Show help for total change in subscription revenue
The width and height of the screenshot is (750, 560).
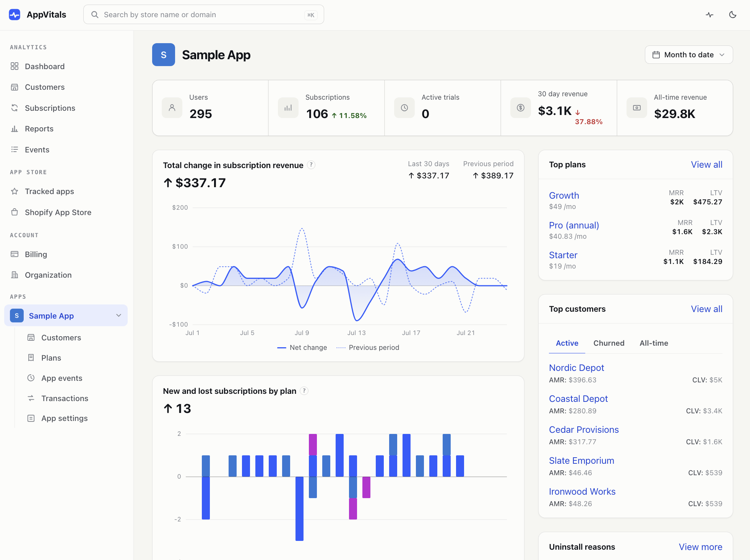[x=311, y=165]
